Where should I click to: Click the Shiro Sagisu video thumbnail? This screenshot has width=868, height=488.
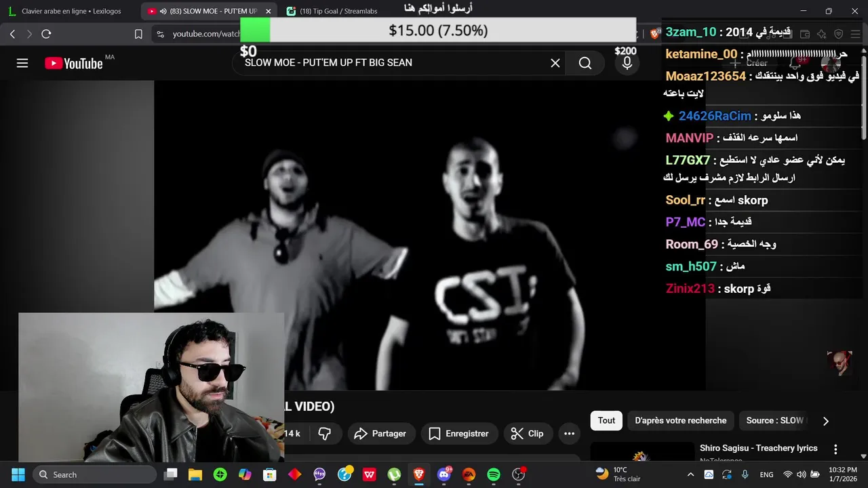click(642, 452)
